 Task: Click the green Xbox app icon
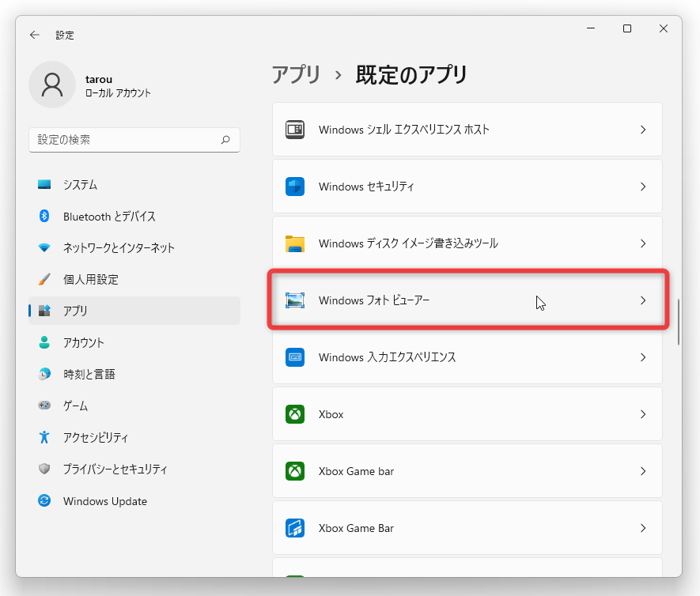pyautogui.click(x=295, y=414)
